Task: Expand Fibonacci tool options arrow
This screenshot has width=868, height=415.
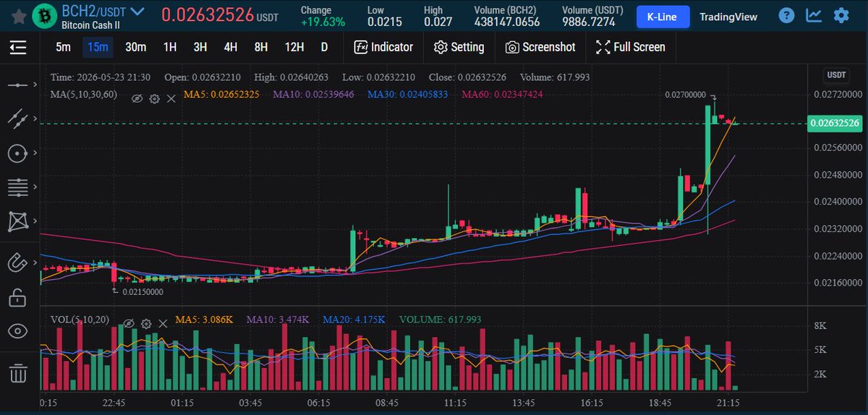Action: (x=34, y=187)
